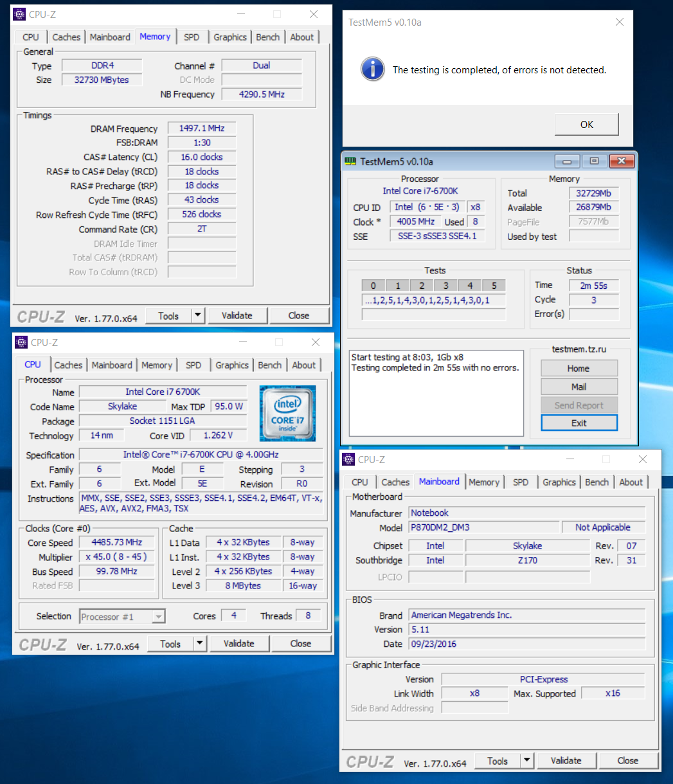Click the memory size value 32730 MBytes
This screenshot has width=673, height=784.
pos(102,80)
